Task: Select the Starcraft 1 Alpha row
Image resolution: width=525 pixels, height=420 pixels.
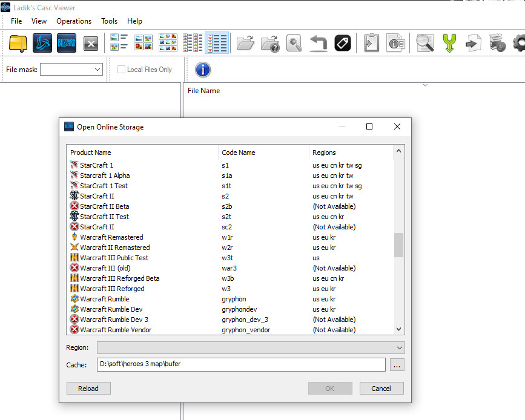Action: point(231,176)
